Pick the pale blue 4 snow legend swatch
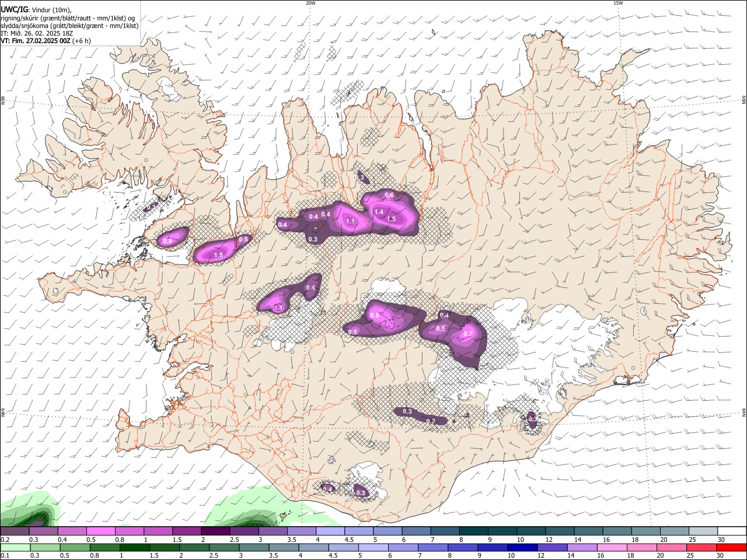 (x=330, y=531)
